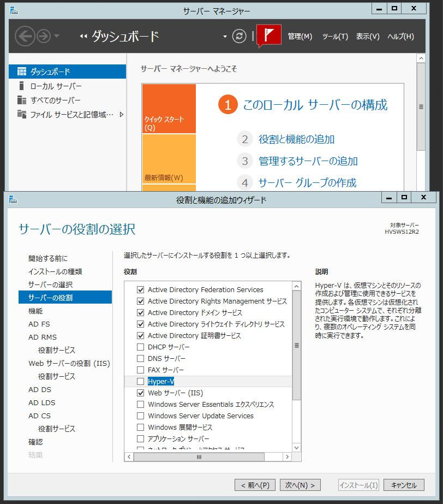Select the クイック スタート(Q) tile
The image size is (443, 504).
click(169, 109)
